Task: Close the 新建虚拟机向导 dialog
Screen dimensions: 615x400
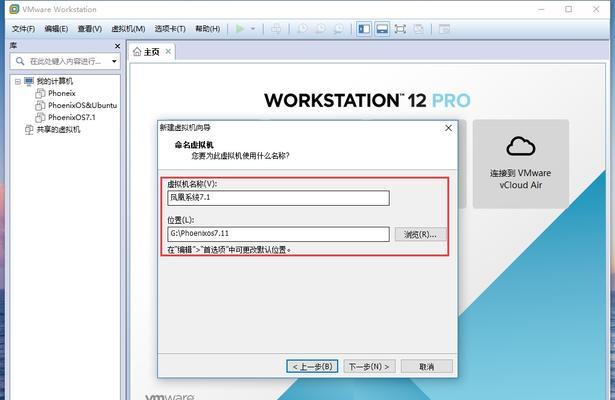Action: 448,128
